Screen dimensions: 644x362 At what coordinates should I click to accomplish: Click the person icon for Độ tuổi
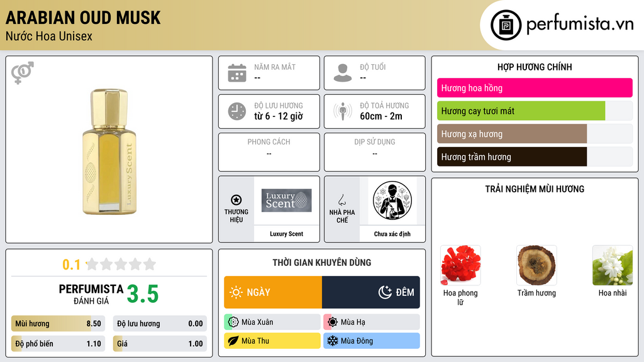pyautogui.click(x=343, y=73)
